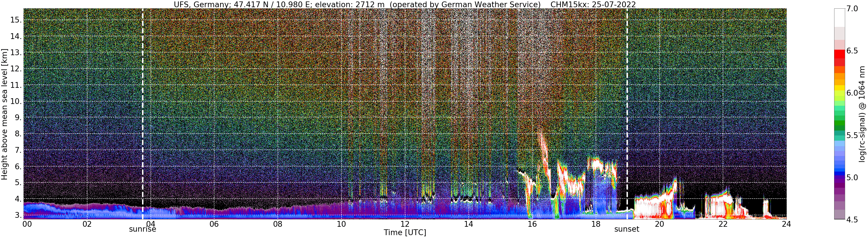Click the x-axis tick label '24'

786,224
